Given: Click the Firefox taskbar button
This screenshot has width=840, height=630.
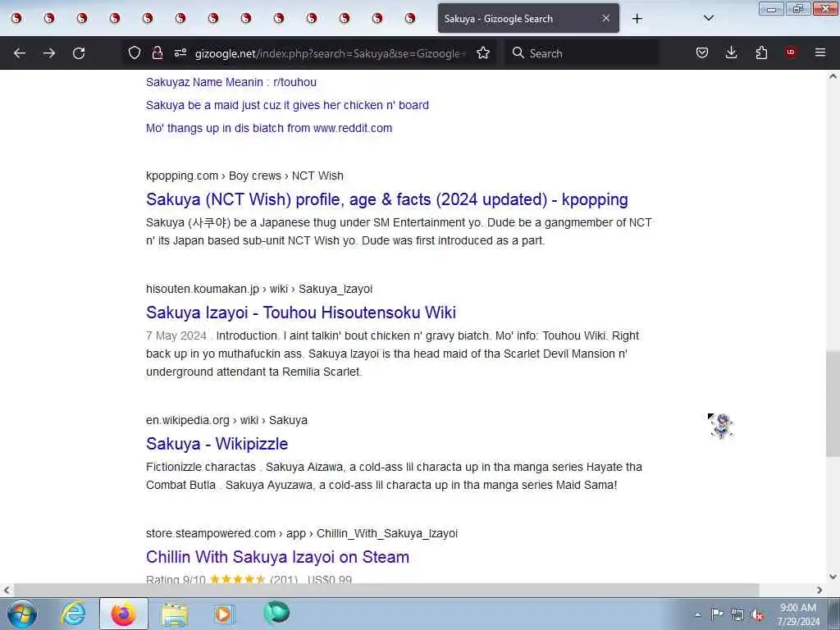Looking at the screenshot, I should pos(124,614).
